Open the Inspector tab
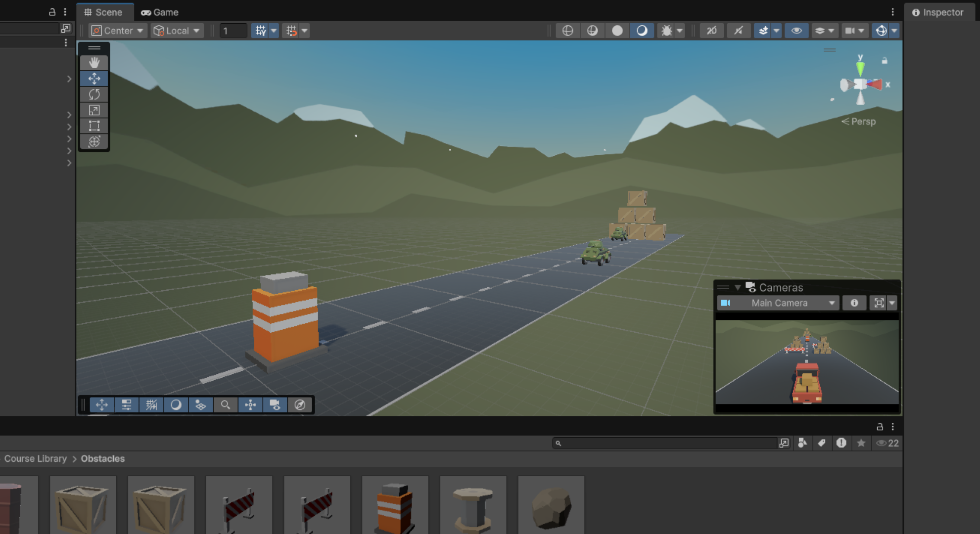This screenshot has height=534, width=980. click(938, 12)
